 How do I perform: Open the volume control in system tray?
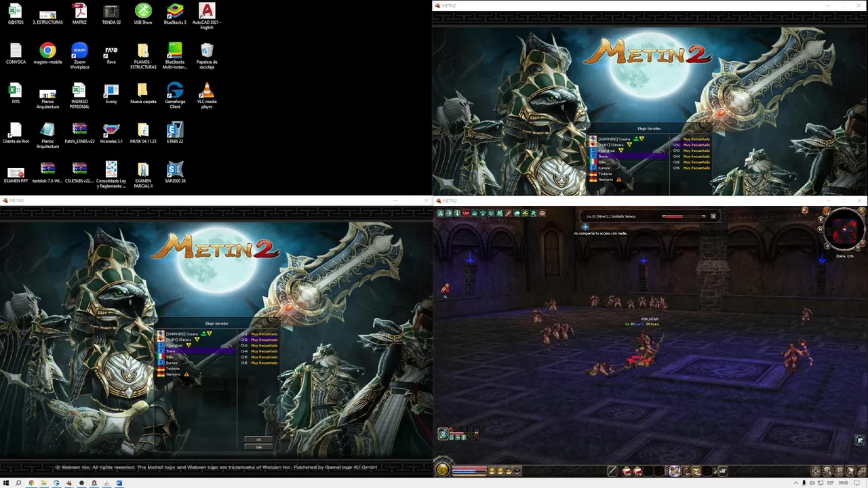812,483
